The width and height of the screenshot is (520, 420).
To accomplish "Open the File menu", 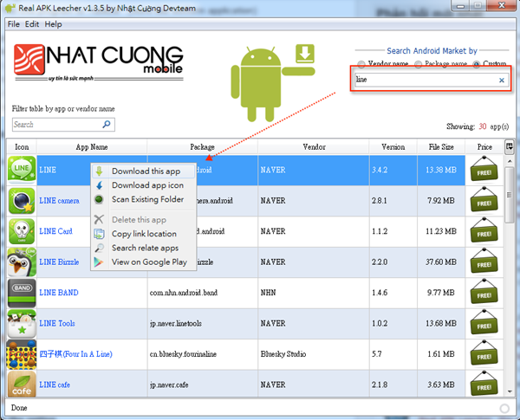I will coord(14,24).
